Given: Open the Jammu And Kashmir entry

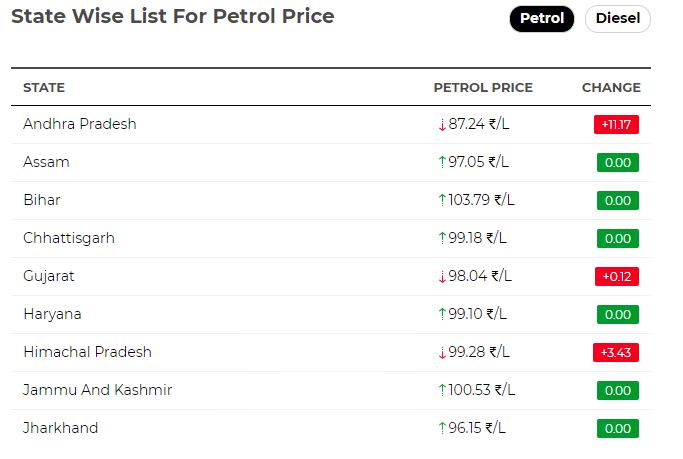Looking at the screenshot, I should click(331, 390).
